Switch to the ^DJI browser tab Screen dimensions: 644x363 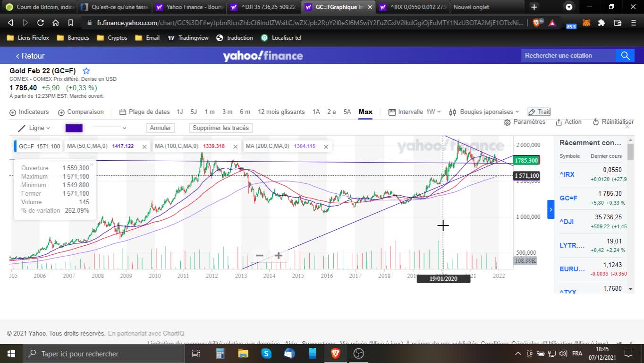point(263,7)
